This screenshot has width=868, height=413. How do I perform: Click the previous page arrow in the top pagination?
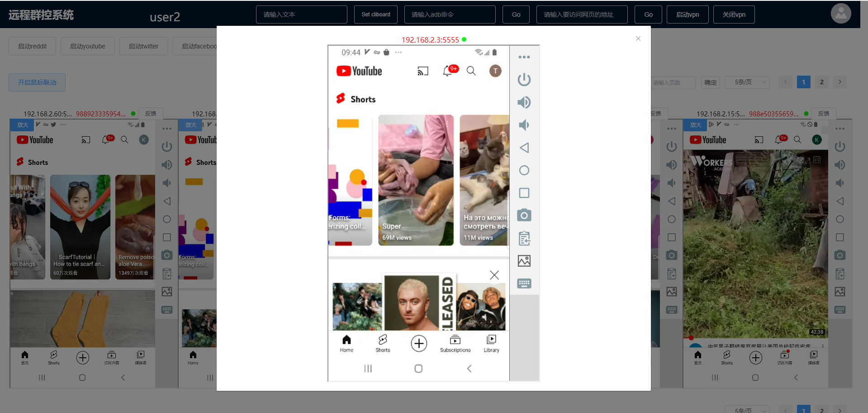(786, 82)
